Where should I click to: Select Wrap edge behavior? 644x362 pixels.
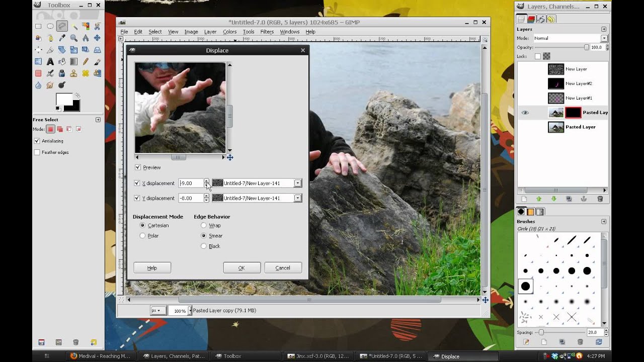pyautogui.click(x=204, y=225)
